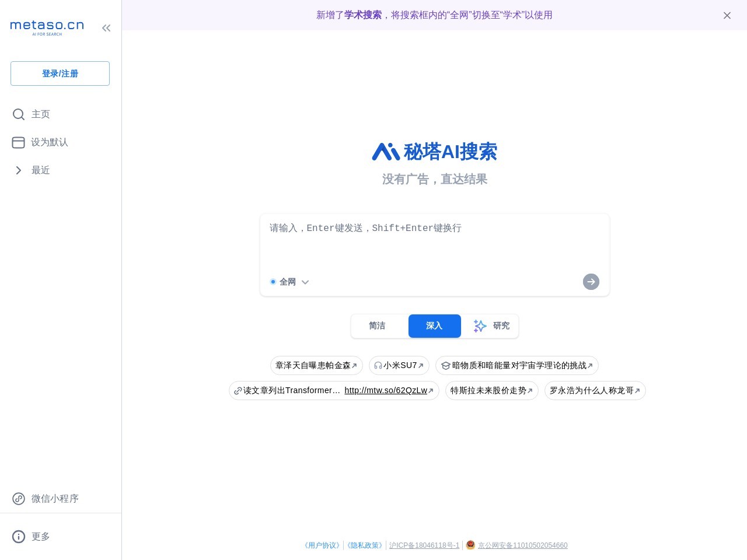
Task: Click the 秘塔AI搜索 title logo
Action: [x=435, y=152]
